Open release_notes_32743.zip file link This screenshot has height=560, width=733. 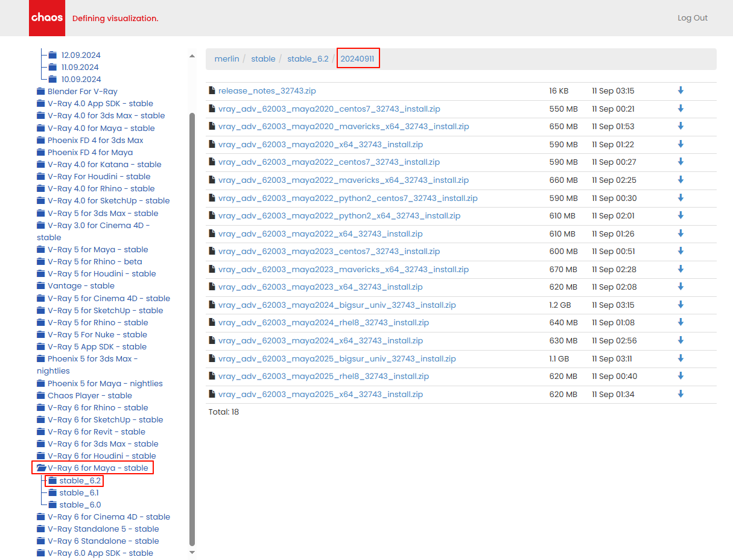[267, 91]
